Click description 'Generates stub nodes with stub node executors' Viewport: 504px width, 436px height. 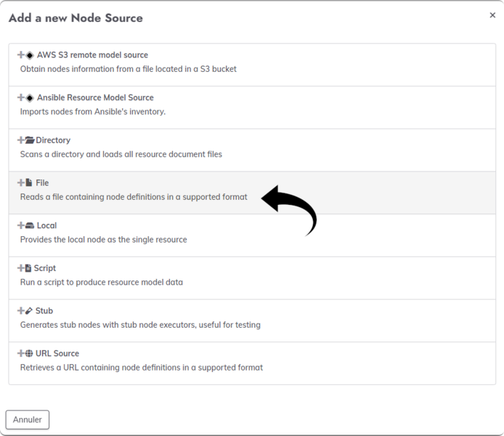[140, 325]
